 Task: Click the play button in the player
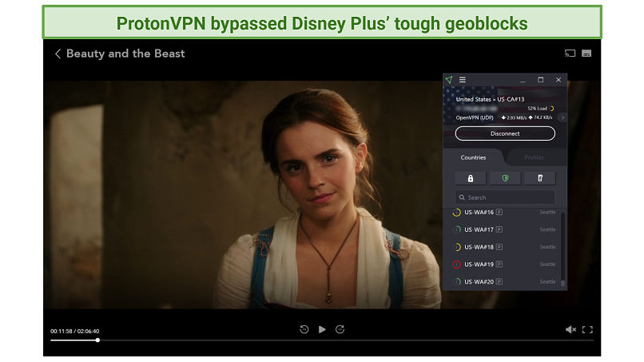click(x=322, y=329)
